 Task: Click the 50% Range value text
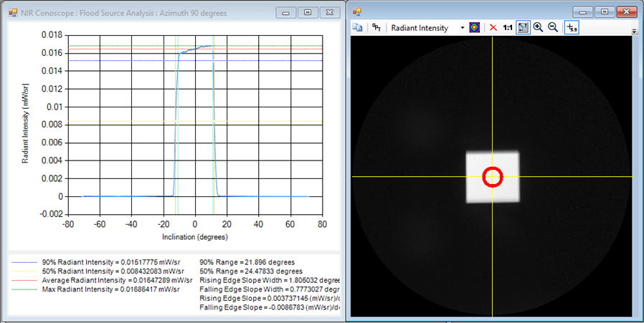[x=251, y=271]
